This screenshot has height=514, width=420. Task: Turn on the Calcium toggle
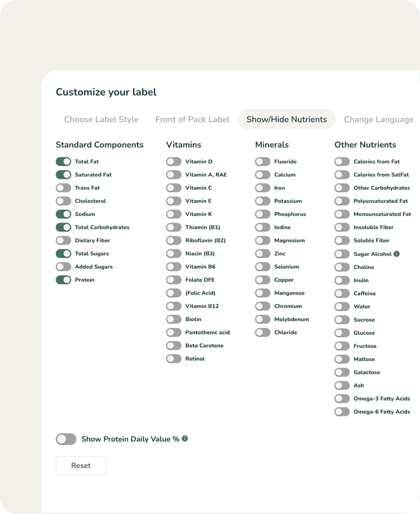(263, 175)
